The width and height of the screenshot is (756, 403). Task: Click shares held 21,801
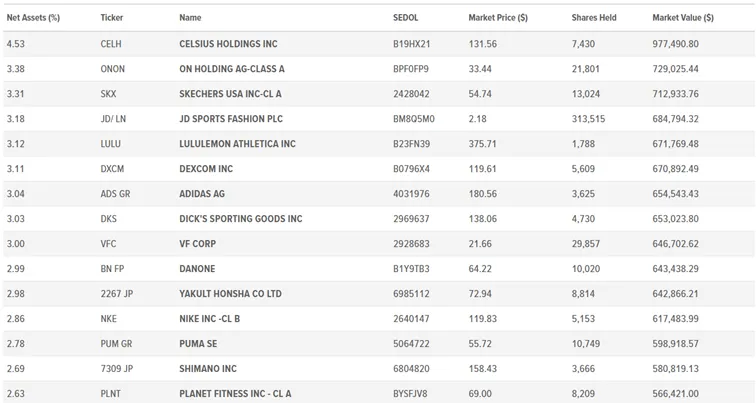point(586,69)
